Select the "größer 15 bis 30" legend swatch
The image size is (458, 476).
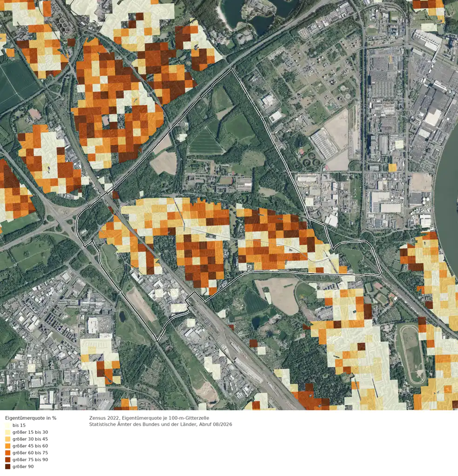click(x=7, y=432)
